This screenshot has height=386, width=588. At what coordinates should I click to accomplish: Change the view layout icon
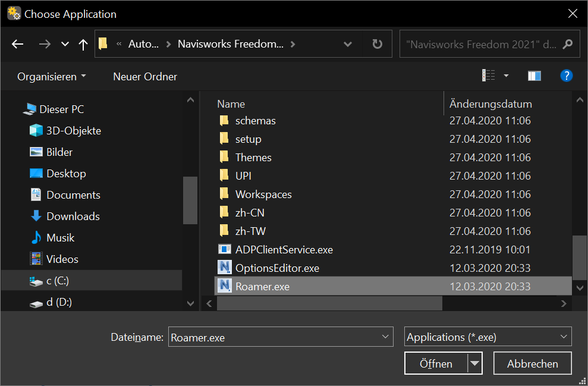488,76
